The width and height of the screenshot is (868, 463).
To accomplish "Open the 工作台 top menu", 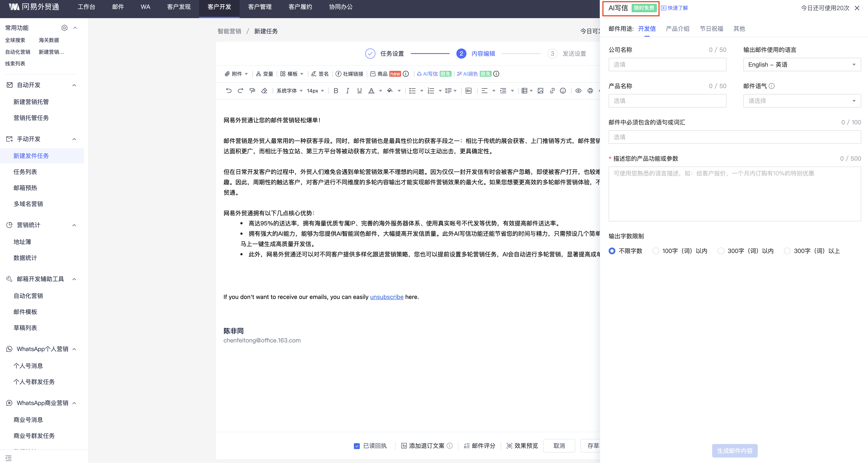I will [86, 7].
